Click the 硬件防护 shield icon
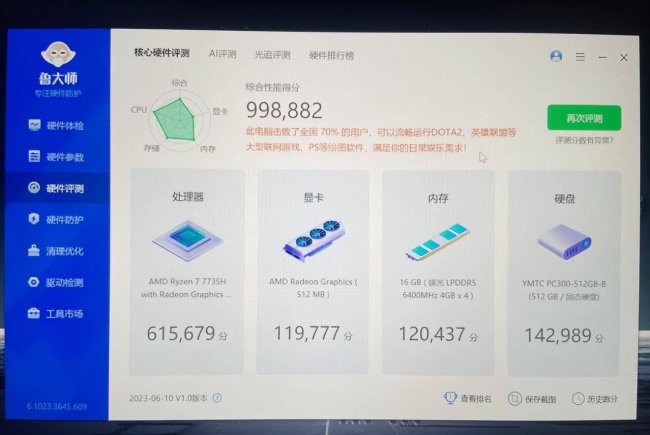Image resolution: width=650 pixels, height=435 pixels. click(34, 219)
